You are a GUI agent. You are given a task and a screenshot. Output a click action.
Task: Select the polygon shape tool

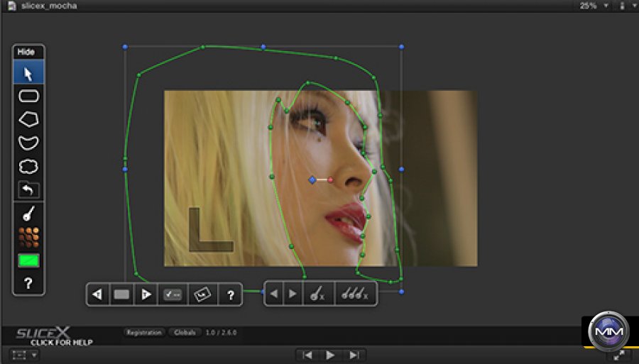click(x=28, y=119)
